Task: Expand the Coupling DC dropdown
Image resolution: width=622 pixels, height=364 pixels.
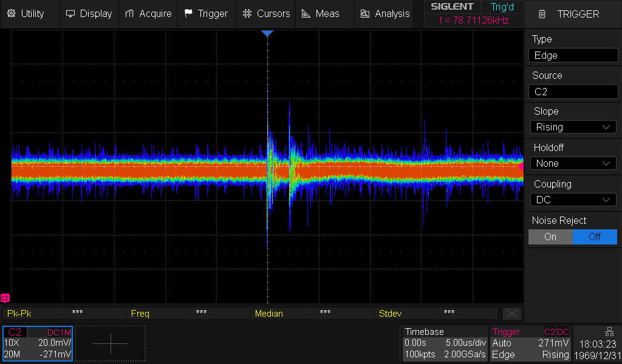Action: pos(573,200)
